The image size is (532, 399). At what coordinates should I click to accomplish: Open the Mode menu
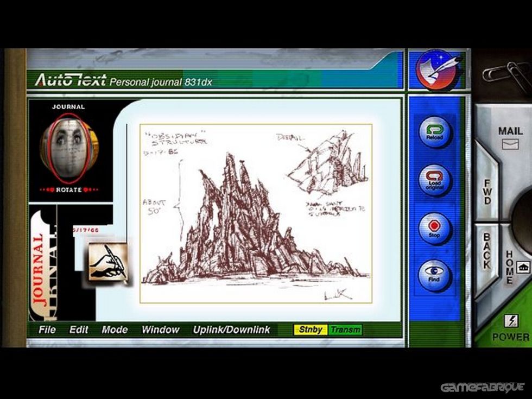coord(115,330)
